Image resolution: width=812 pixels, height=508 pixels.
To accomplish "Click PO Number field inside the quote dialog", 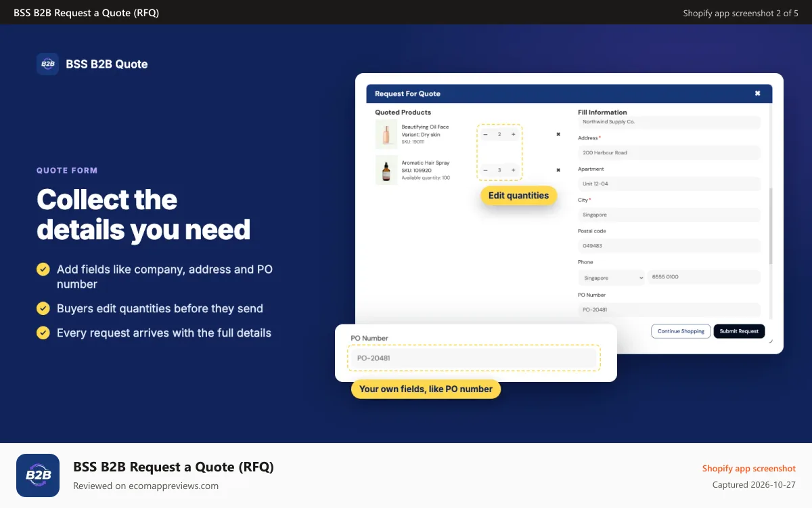I will (669, 310).
